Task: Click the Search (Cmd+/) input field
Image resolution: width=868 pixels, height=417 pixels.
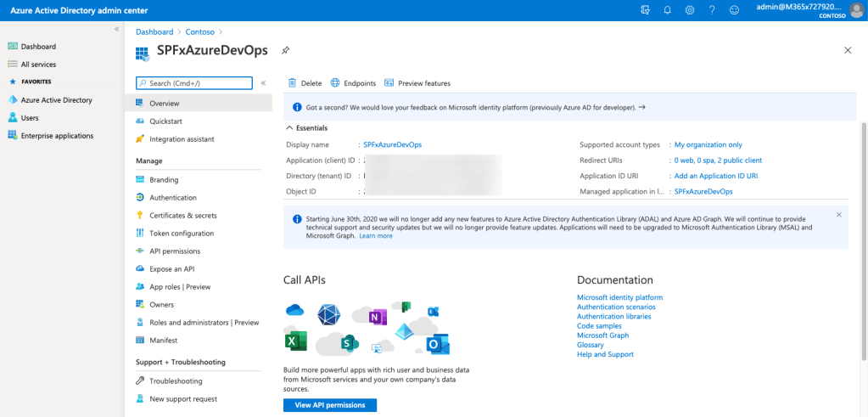Action: pos(194,83)
